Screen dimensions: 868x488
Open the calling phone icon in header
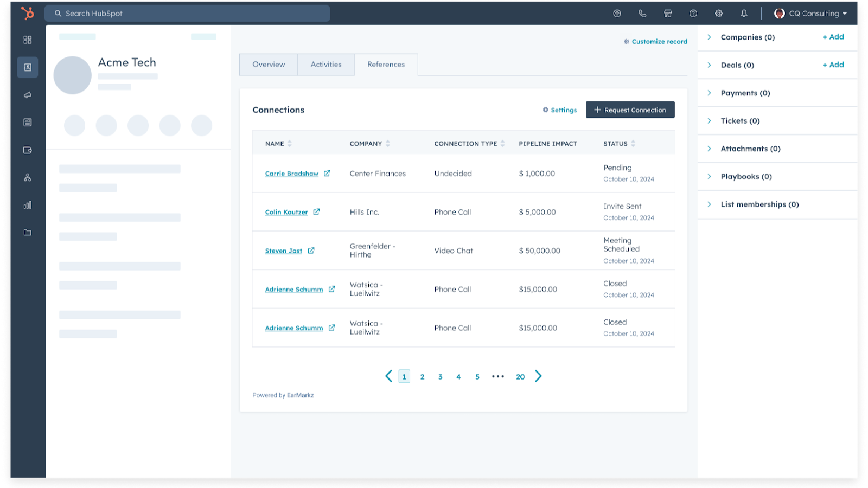click(642, 14)
